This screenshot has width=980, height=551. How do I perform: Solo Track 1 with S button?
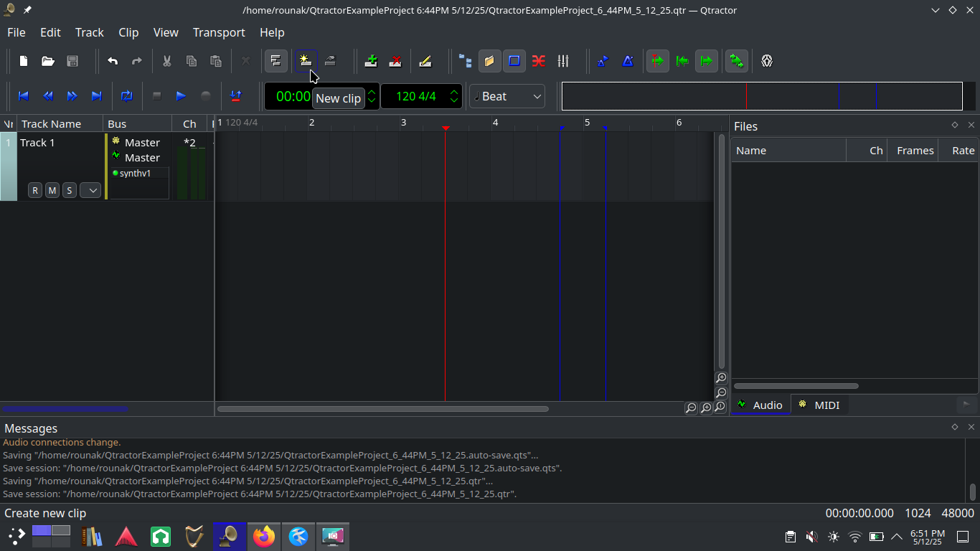(x=69, y=190)
